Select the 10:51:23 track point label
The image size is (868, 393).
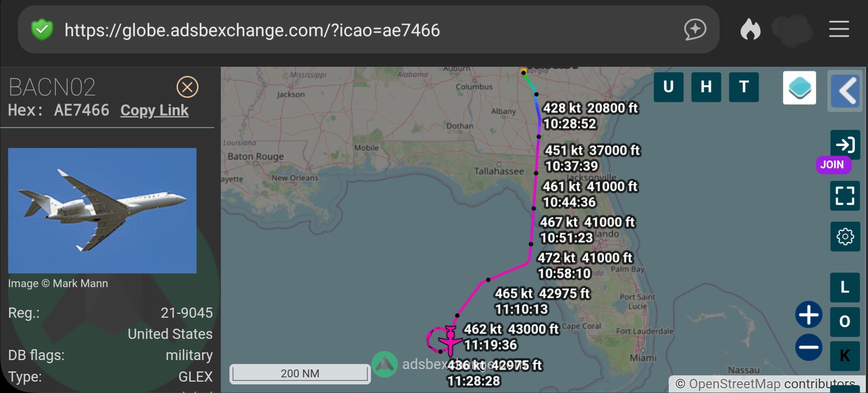[587, 230]
